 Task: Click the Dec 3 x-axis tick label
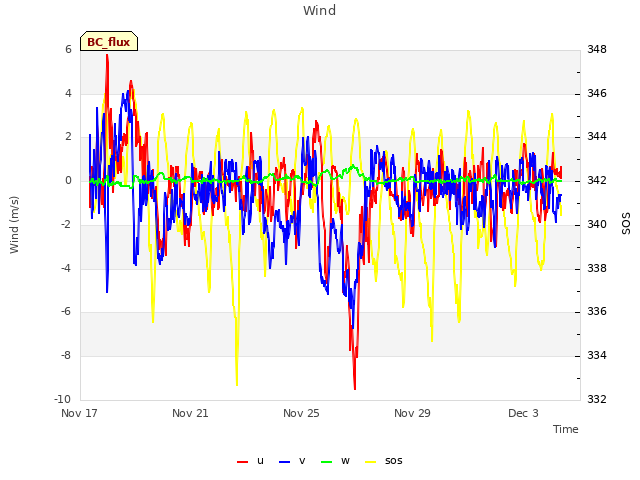pos(523,413)
